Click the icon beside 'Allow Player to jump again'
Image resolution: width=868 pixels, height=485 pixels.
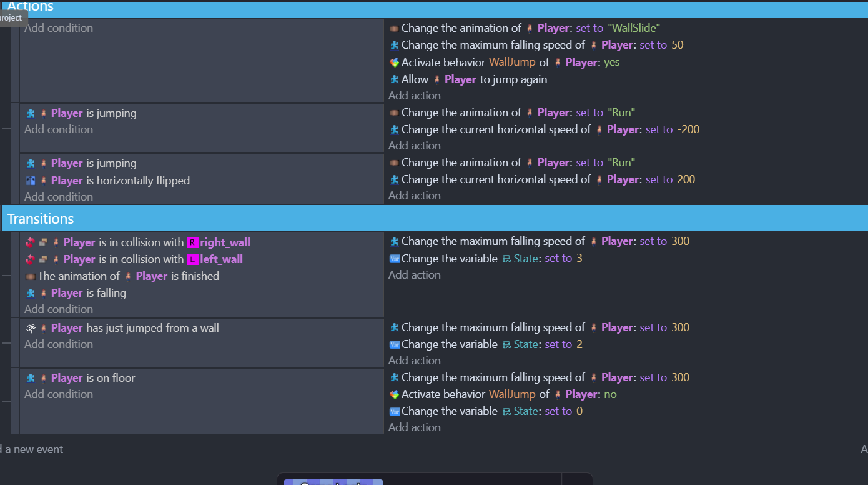click(x=394, y=79)
